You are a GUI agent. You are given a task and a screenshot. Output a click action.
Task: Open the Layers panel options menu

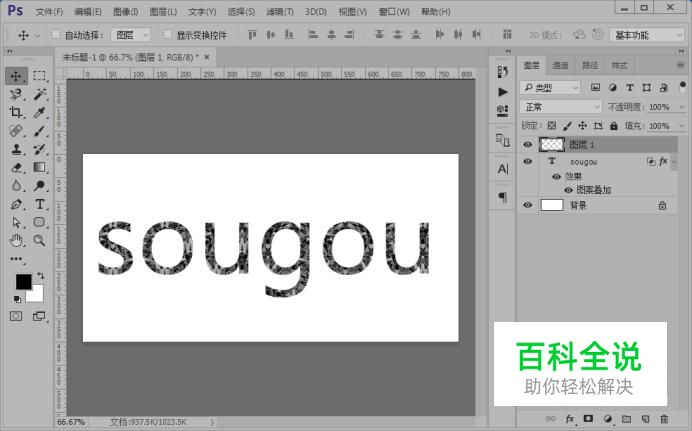click(x=680, y=65)
